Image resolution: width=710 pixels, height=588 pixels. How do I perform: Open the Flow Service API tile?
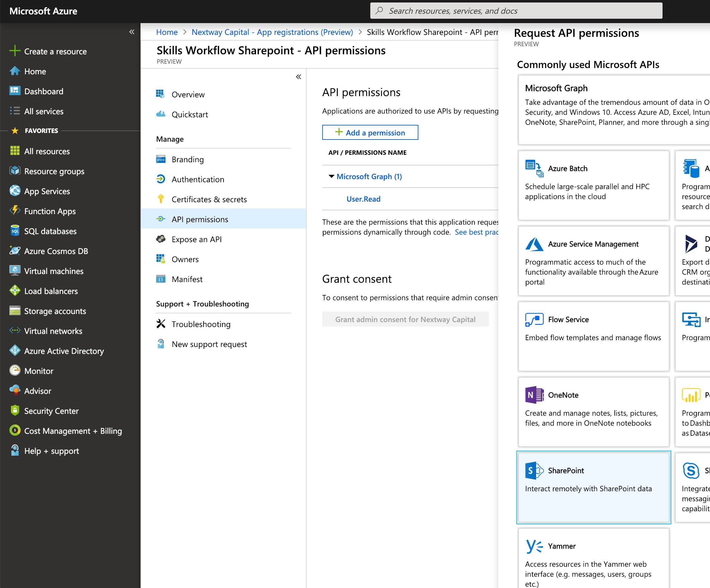[593, 336]
